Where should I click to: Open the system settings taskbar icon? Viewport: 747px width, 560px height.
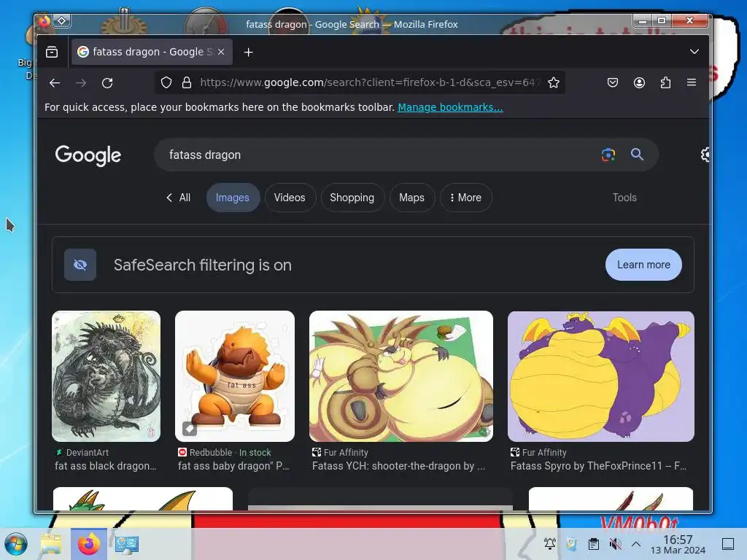tap(127, 544)
